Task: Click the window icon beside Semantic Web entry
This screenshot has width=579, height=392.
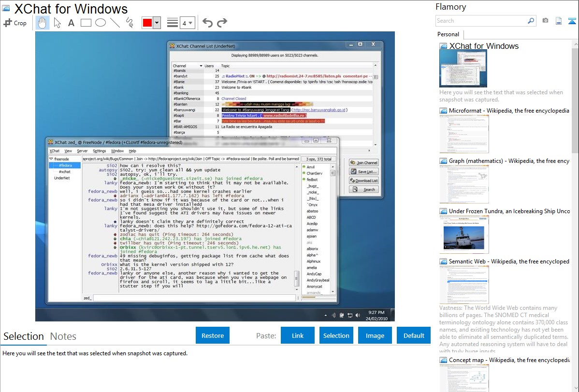Action: coord(443,261)
